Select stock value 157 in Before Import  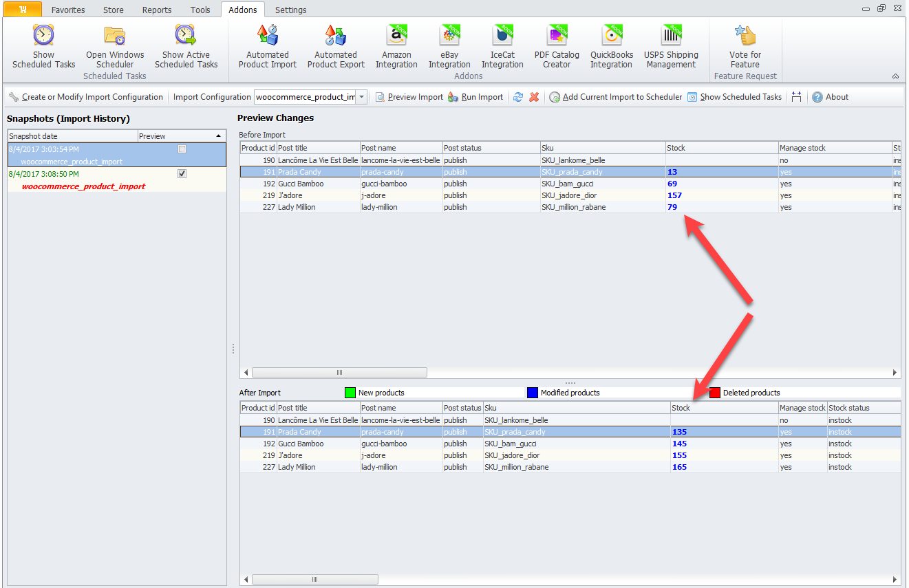pyautogui.click(x=674, y=195)
